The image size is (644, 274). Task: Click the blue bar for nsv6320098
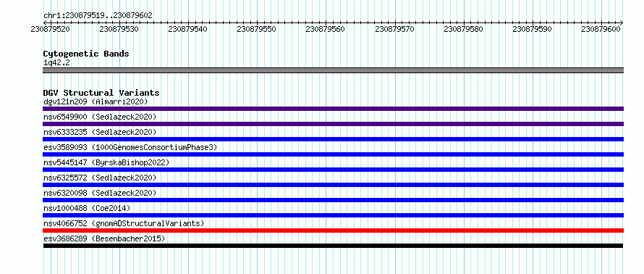tap(333, 200)
